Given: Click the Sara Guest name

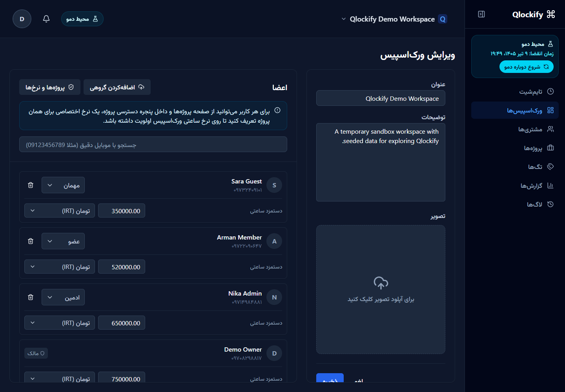Looking at the screenshot, I should click(246, 181).
